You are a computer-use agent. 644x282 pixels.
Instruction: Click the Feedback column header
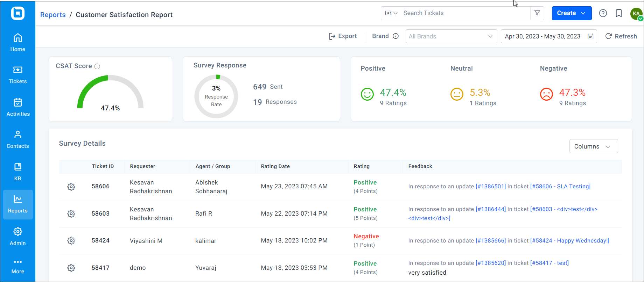coord(420,166)
